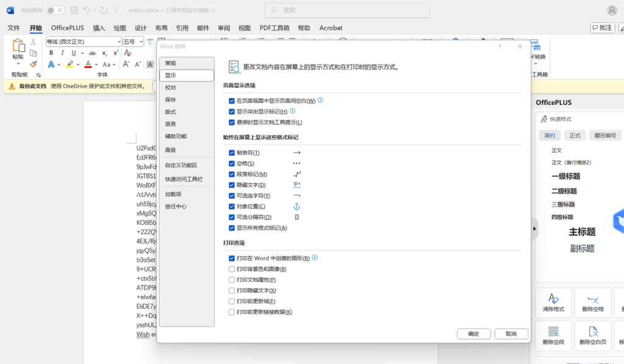
Task: Click the 取消 button
Action: (x=511, y=334)
